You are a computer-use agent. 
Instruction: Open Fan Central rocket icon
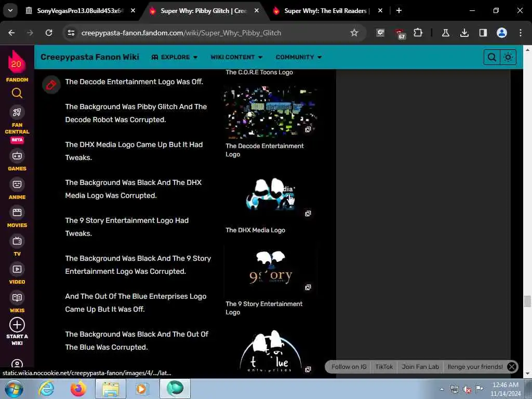[17, 112]
